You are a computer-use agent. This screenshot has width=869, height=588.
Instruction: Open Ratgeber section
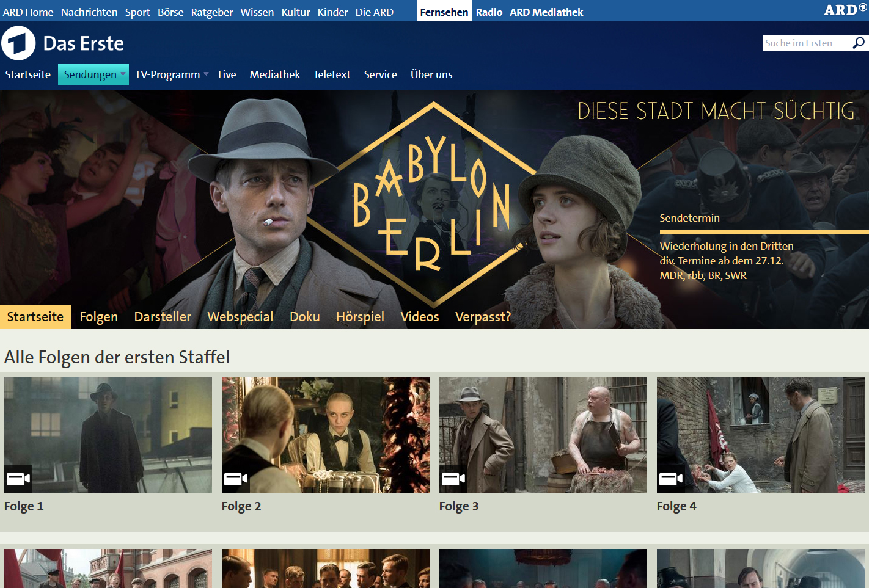(212, 12)
